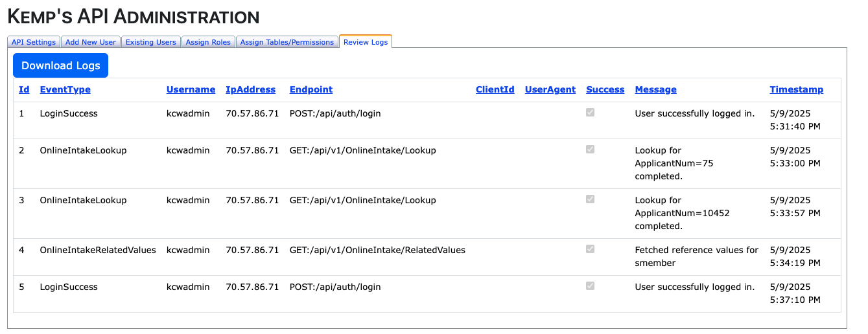Sort logs by Username header

[191, 90]
